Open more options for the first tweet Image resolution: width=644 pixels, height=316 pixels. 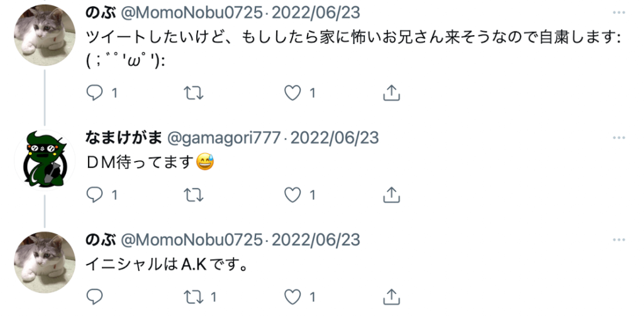[x=619, y=13]
